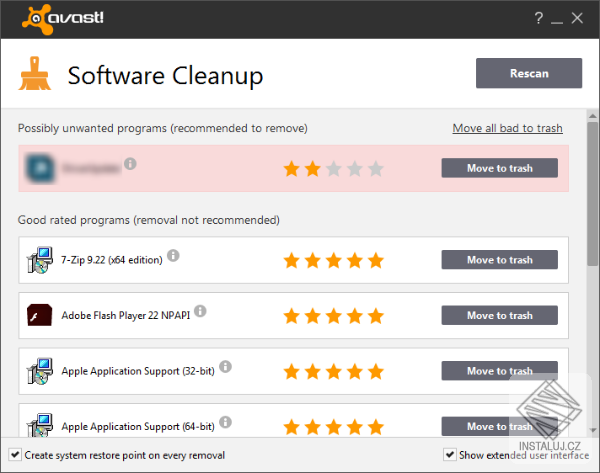Close the avast Software Cleanup window
Screen dimensions: 600x473
point(577,18)
